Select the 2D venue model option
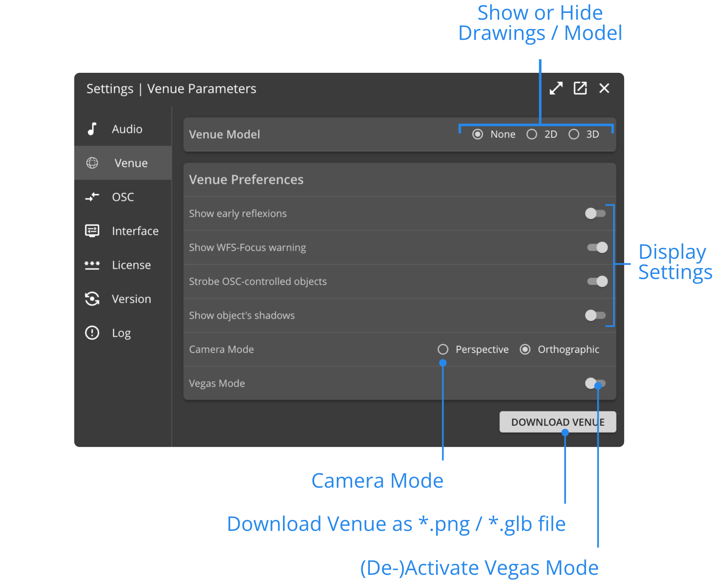728x582 pixels. point(532,134)
